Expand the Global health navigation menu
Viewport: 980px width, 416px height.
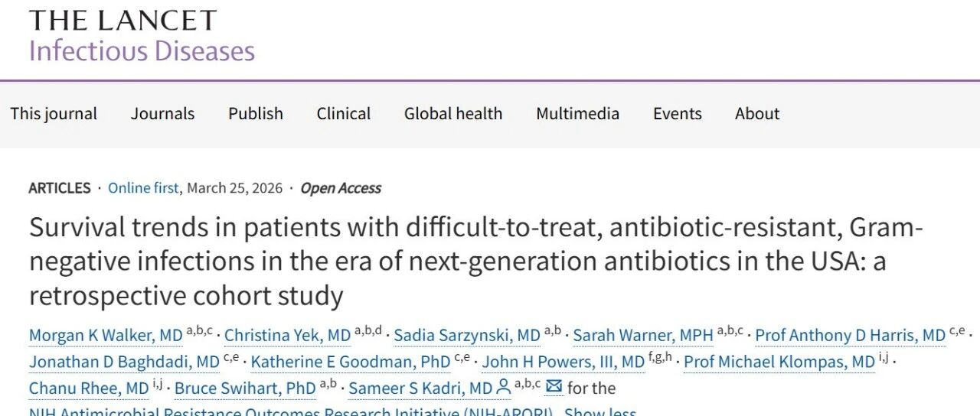(453, 114)
